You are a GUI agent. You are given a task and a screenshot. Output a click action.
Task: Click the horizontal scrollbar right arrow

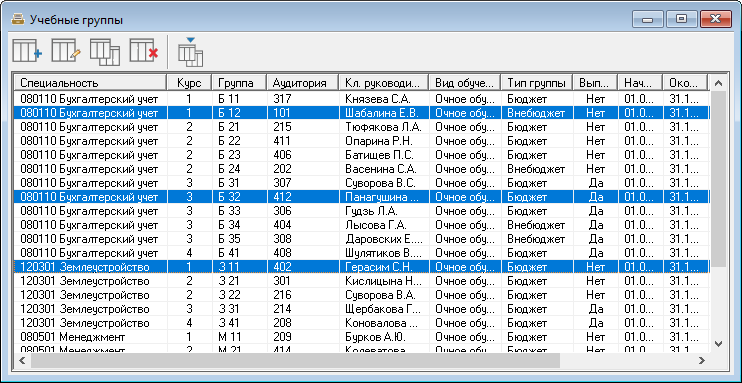[x=702, y=360]
